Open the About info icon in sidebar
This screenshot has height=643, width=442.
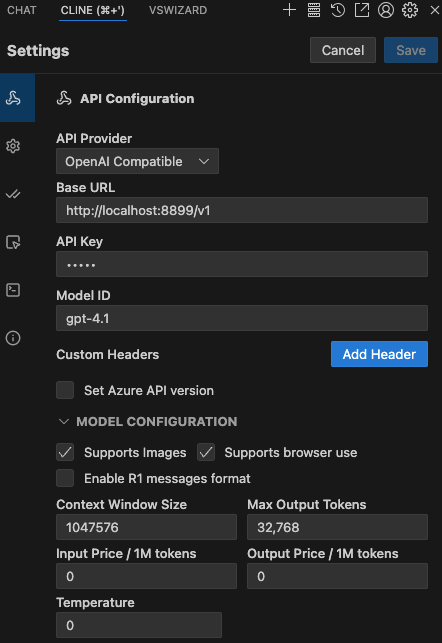tap(13, 338)
